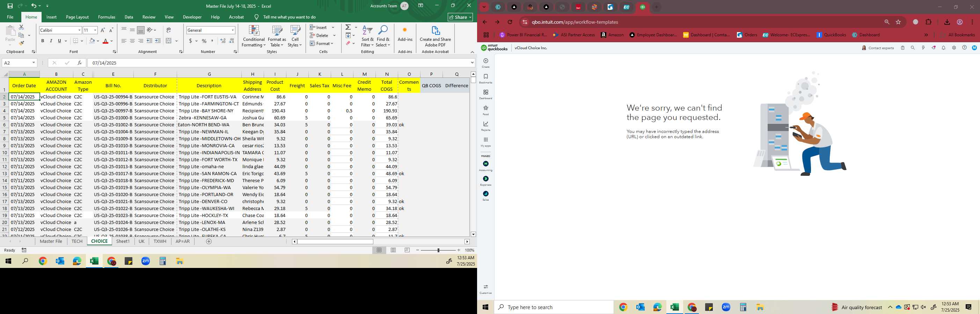Open the Formulas ribbon tab

point(107,17)
